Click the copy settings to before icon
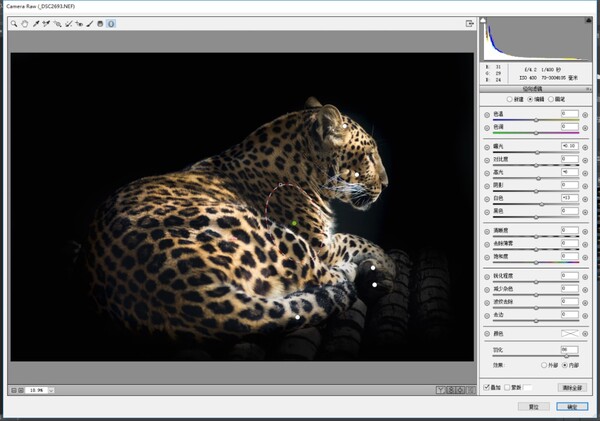 pyautogui.click(x=461, y=390)
